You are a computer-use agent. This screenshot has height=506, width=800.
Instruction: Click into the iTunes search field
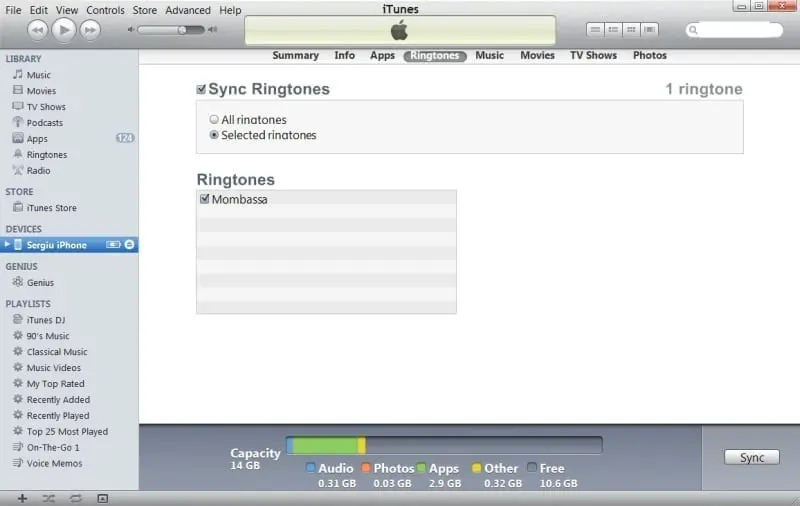[734, 30]
